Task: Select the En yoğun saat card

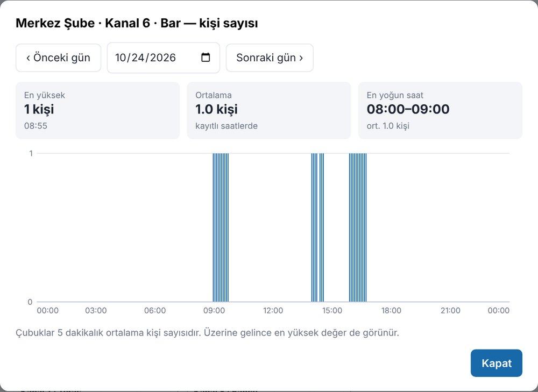Action: 440,110
